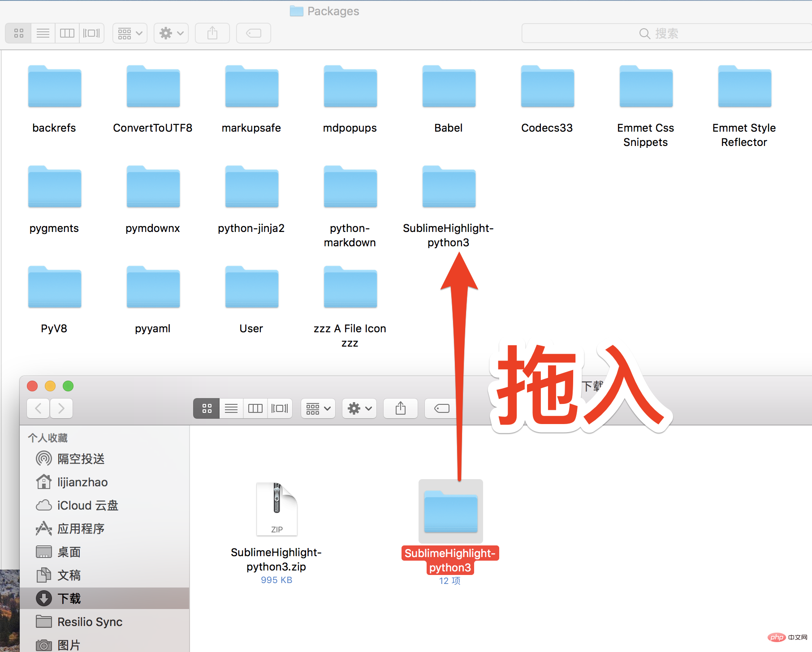Switch Downloads window to icon view

coord(207,408)
